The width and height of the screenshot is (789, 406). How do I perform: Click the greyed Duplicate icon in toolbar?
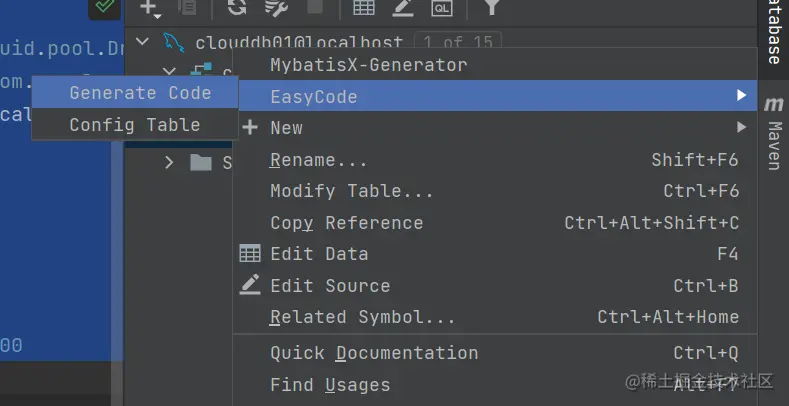pyautogui.click(x=188, y=7)
